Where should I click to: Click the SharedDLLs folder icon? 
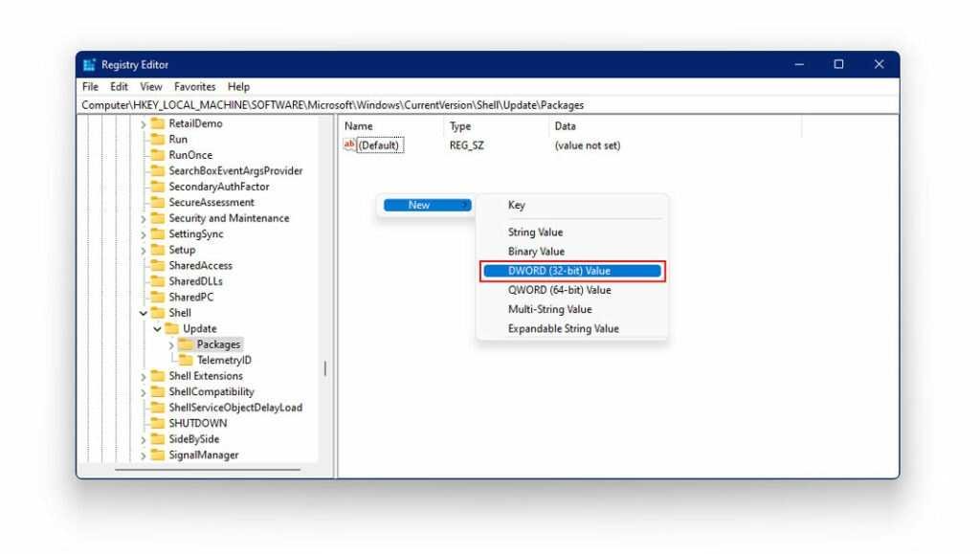(158, 281)
